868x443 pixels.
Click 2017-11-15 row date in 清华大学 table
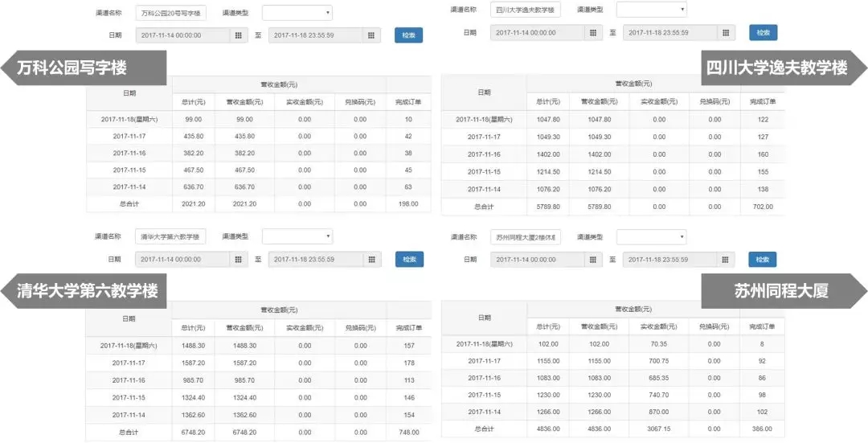click(129, 398)
